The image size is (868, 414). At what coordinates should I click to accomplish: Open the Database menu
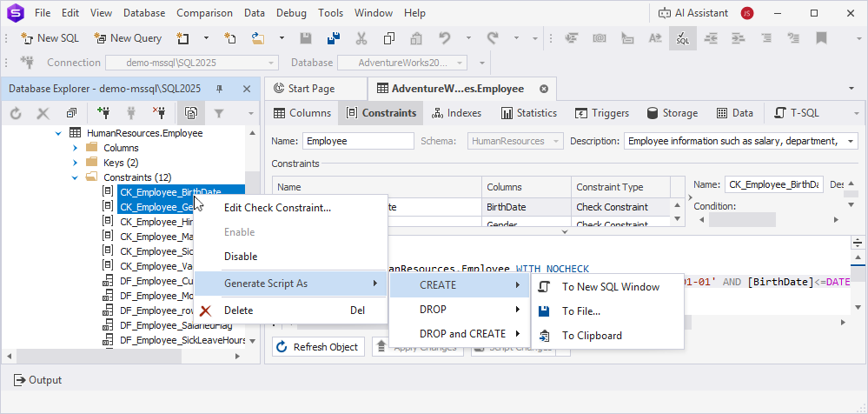144,13
